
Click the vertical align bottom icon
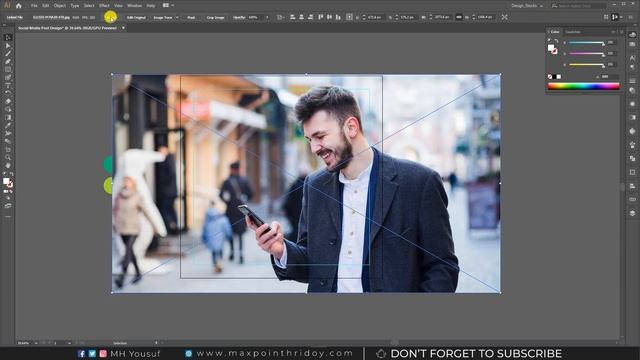tap(338, 17)
